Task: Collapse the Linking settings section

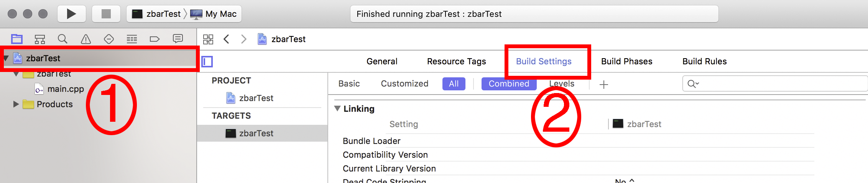Action: (337, 108)
